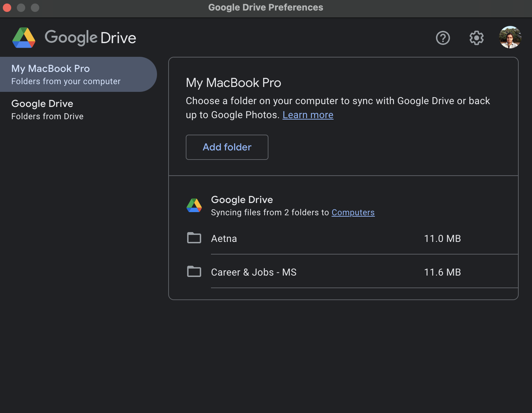
Task: Click Syncing files from 2 folders text
Action: click(x=270, y=212)
